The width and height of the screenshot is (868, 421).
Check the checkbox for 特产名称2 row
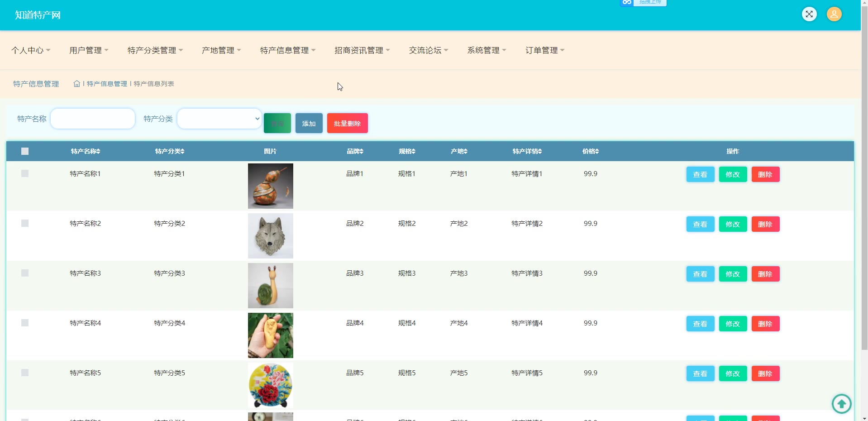(25, 223)
